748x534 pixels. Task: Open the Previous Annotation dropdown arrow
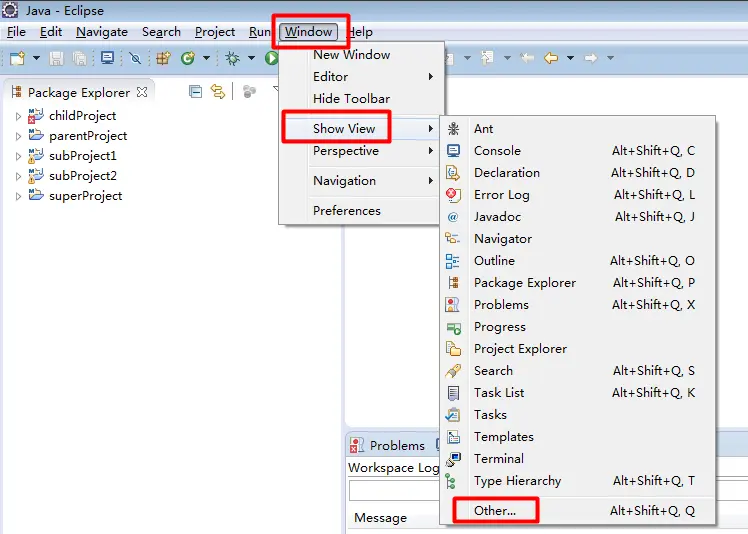click(507, 58)
